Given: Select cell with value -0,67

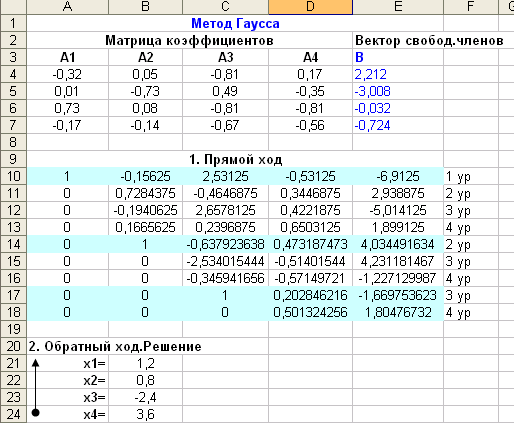Looking at the screenshot, I should [225, 125].
